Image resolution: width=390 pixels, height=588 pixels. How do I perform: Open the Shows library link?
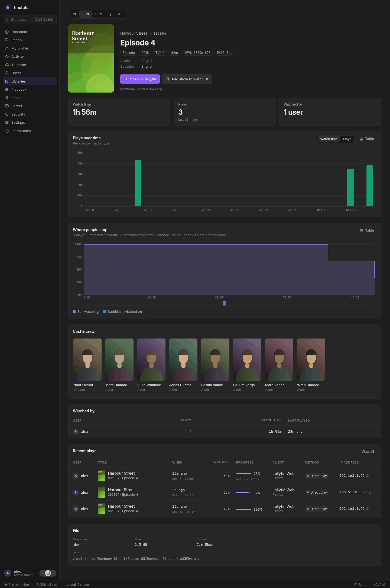pyautogui.click(x=129, y=89)
